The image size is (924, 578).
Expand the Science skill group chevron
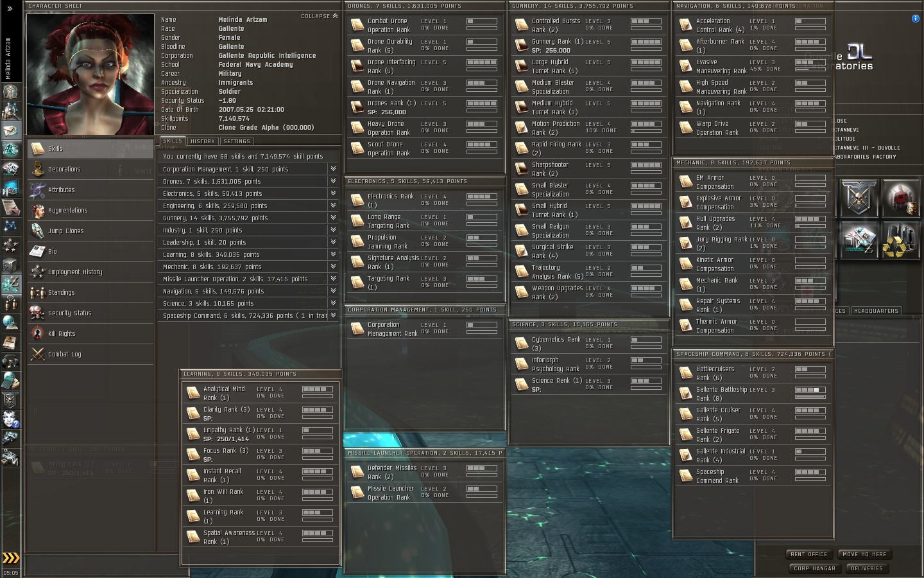pyautogui.click(x=333, y=303)
